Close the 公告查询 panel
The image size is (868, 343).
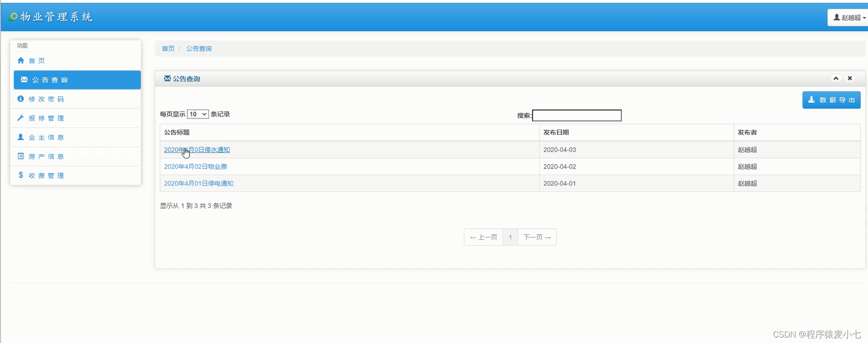(x=850, y=79)
